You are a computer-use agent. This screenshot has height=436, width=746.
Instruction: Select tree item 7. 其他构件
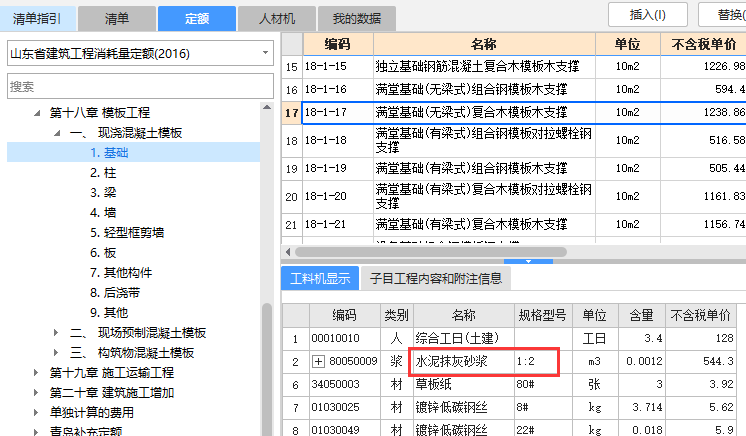coord(121,273)
